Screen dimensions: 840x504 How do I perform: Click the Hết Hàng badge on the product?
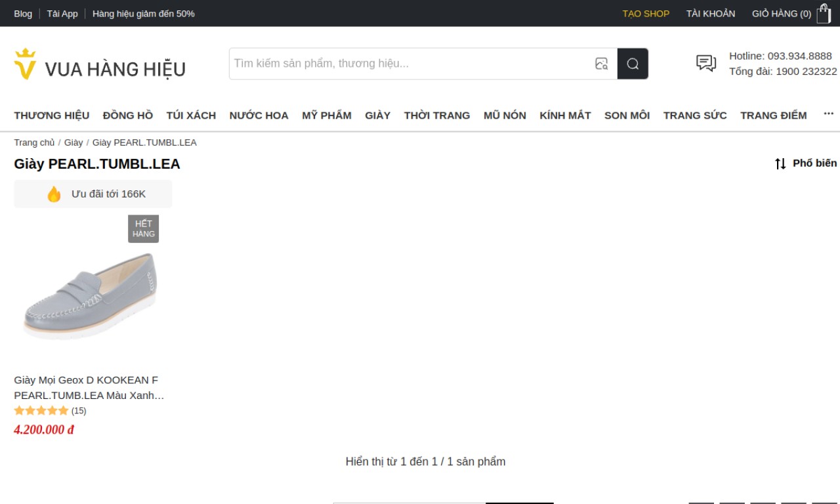pyautogui.click(x=144, y=229)
